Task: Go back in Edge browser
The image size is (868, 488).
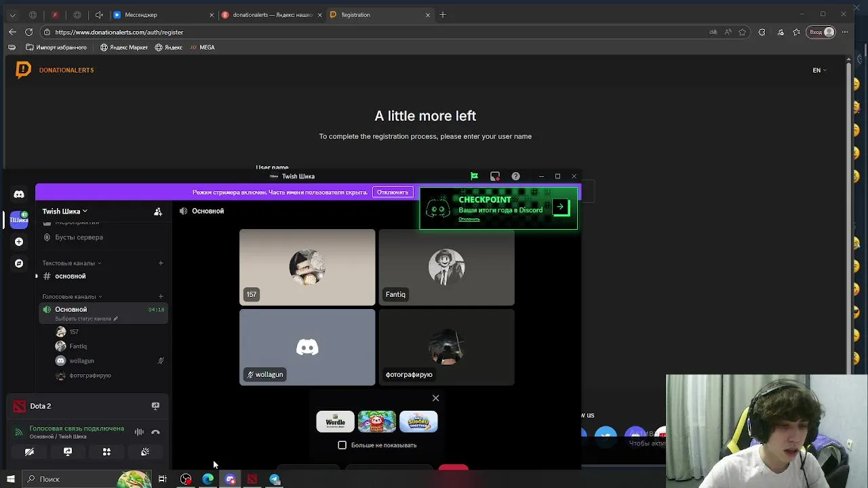Action: tap(12, 32)
